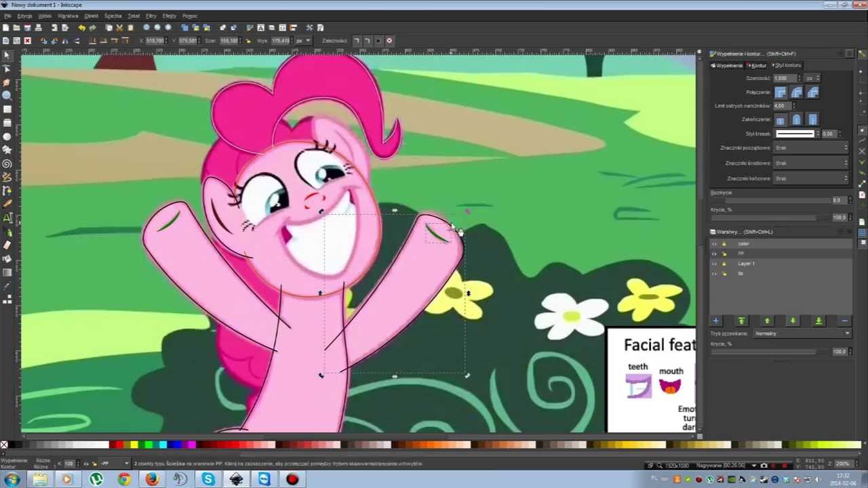Hide the PP layer eye icon
The image size is (868, 488).
click(714, 253)
